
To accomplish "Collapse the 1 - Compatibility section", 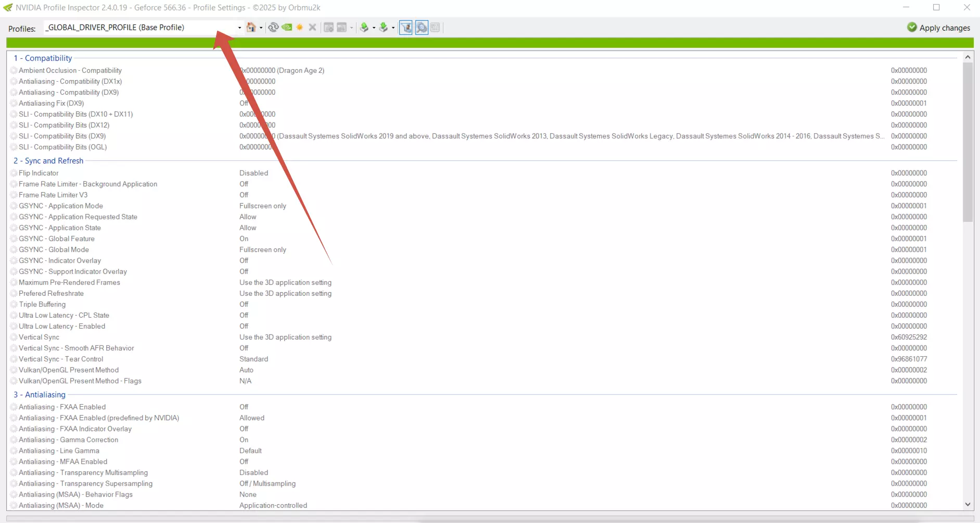I will 43,58.
